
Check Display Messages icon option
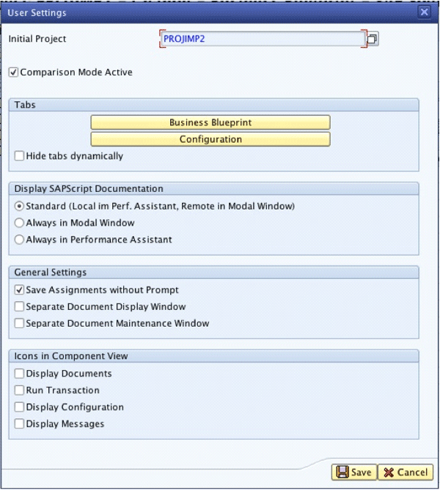pos(20,424)
